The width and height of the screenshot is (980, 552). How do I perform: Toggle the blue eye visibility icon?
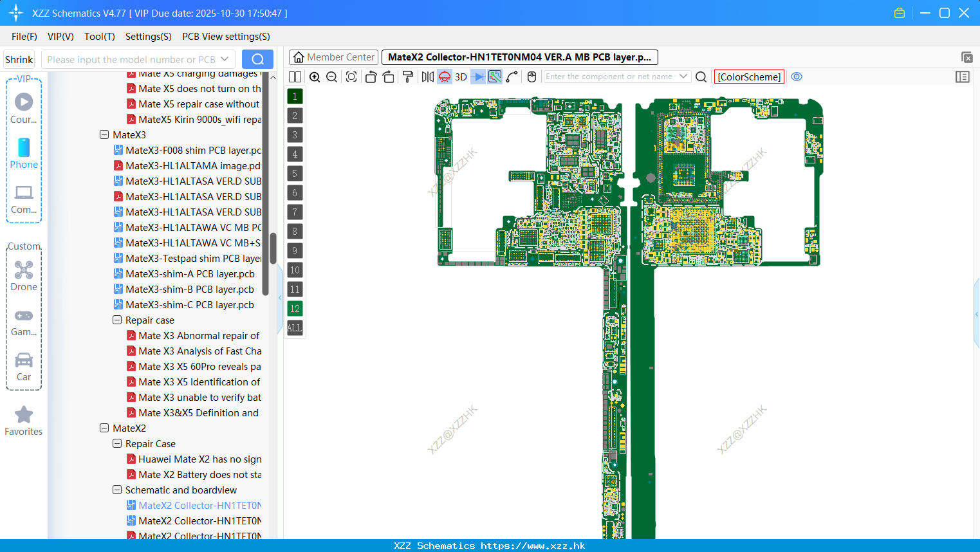[797, 77]
